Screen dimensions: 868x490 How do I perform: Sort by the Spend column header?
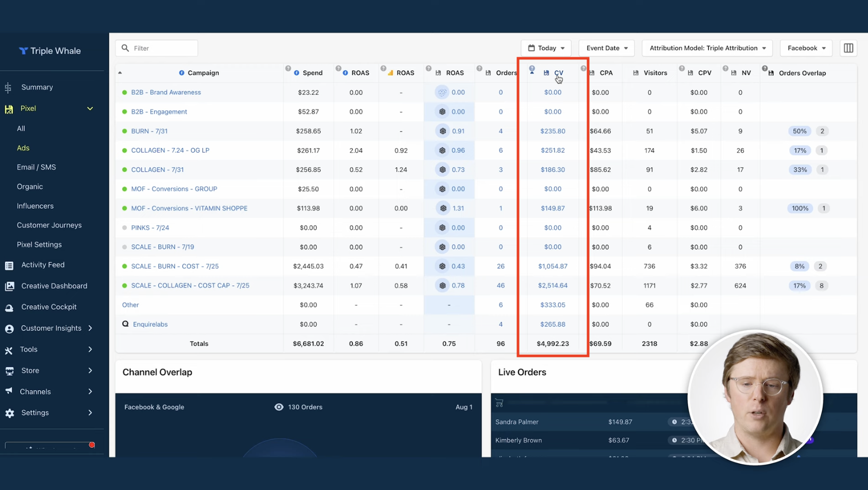(x=312, y=73)
